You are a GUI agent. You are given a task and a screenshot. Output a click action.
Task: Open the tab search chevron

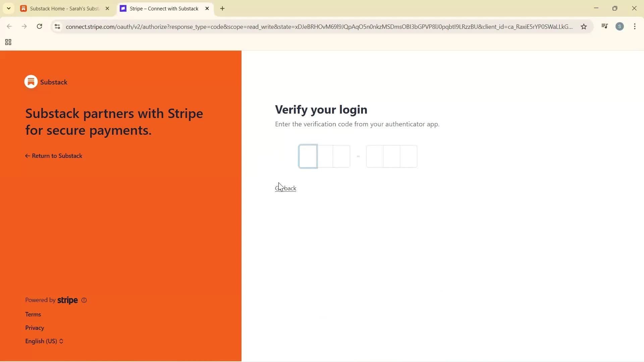9,8
